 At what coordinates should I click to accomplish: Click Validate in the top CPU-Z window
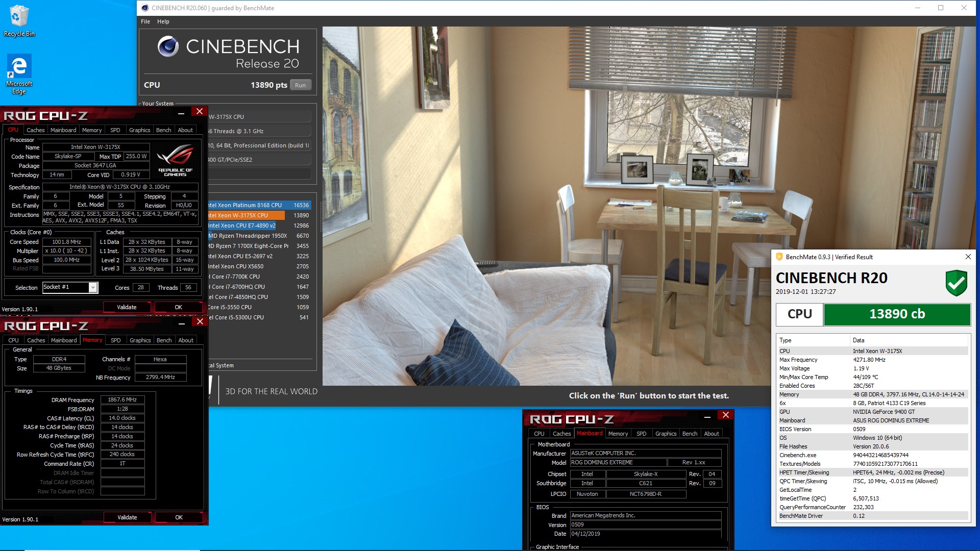[127, 307]
